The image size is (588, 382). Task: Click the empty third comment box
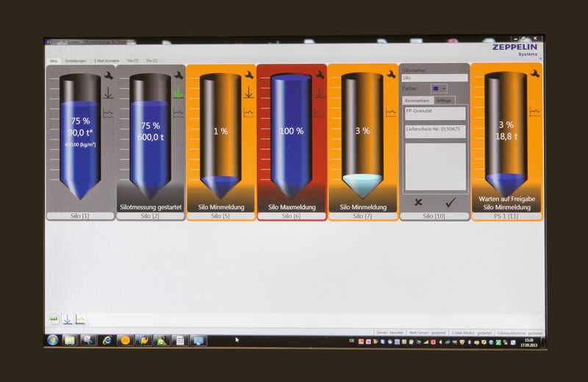(435, 167)
